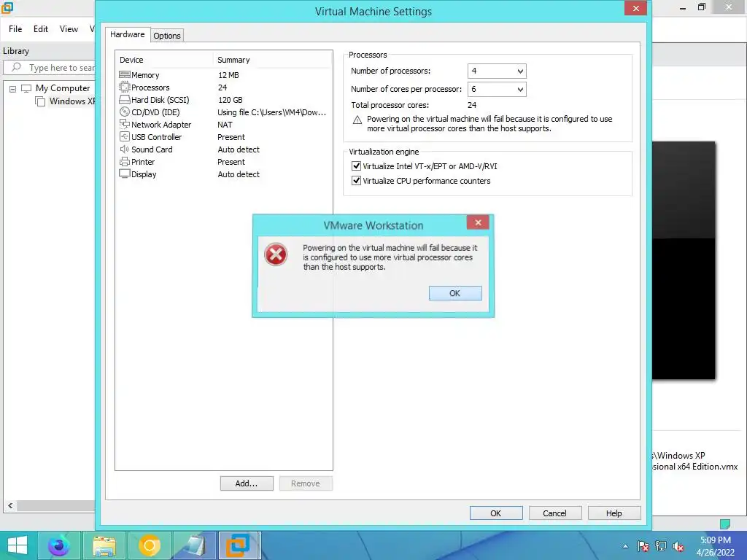Click the VMware logo in main window corner
The height and width of the screenshot is (560, 747).
tap(7, 7)
